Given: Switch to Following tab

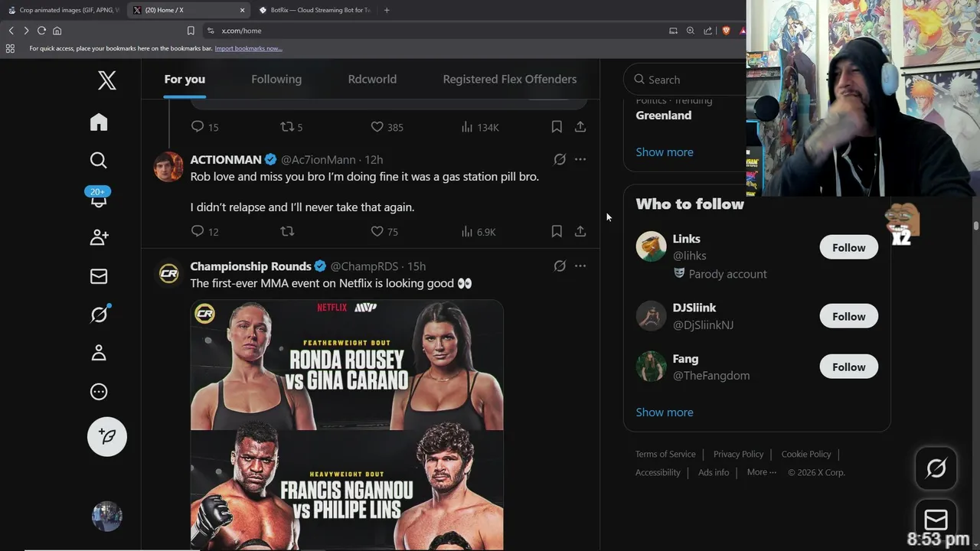Looking at the screenshot, I should point(276,79).
